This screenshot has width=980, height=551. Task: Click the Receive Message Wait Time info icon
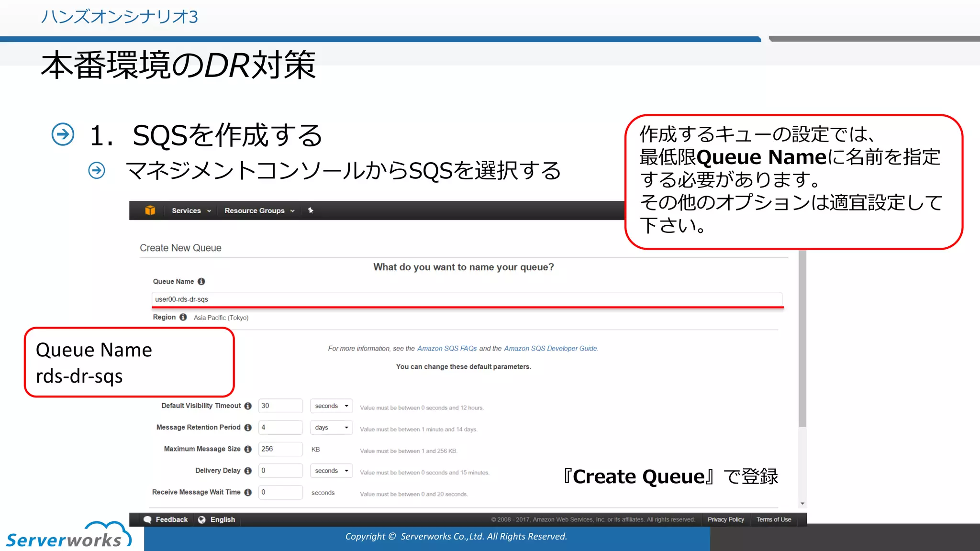248,492
